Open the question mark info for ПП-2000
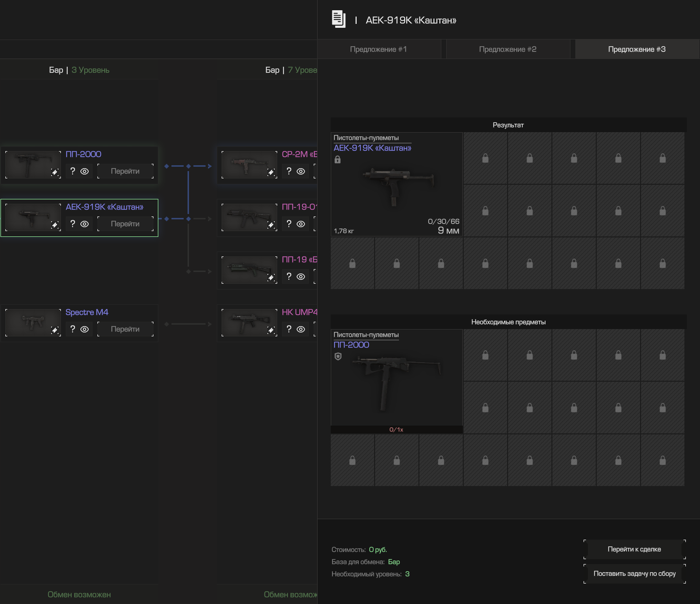The width and height of the screenshot is (700, 604). coord(73,171)
